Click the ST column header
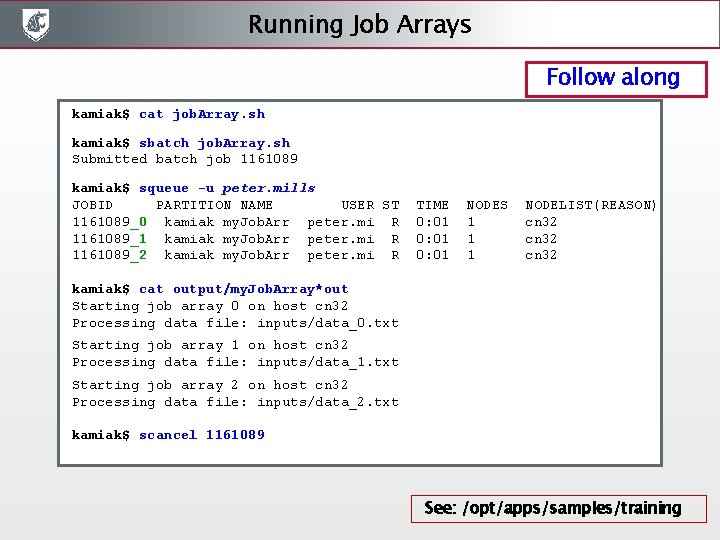The height and width of the screenshot is (540, 720). tap(391, 205)
